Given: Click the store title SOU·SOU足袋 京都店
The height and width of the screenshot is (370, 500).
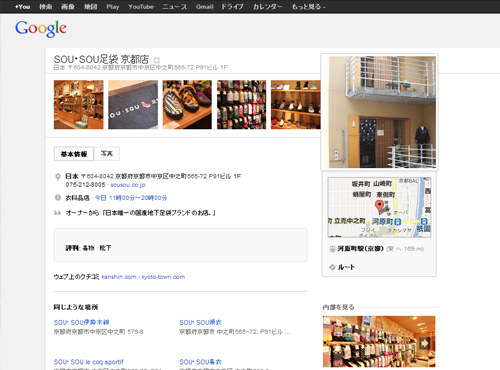Looking at the screenshot, I should (101, 59).
